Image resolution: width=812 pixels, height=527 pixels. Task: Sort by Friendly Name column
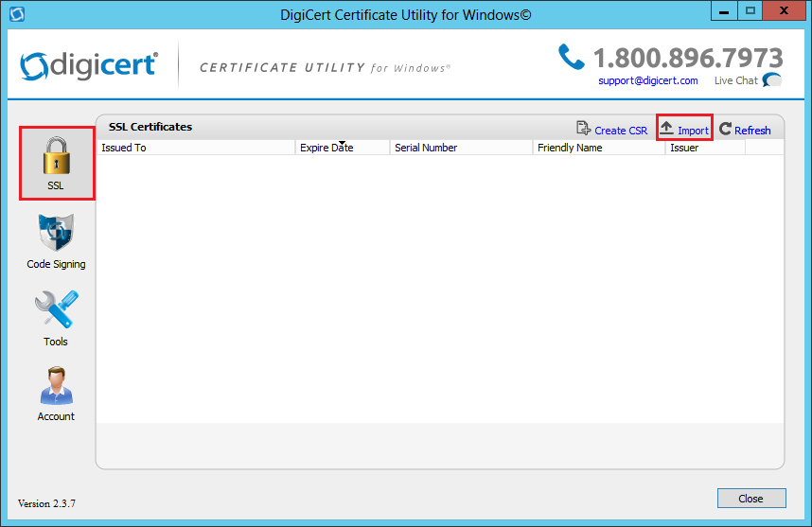click(598, 148)
